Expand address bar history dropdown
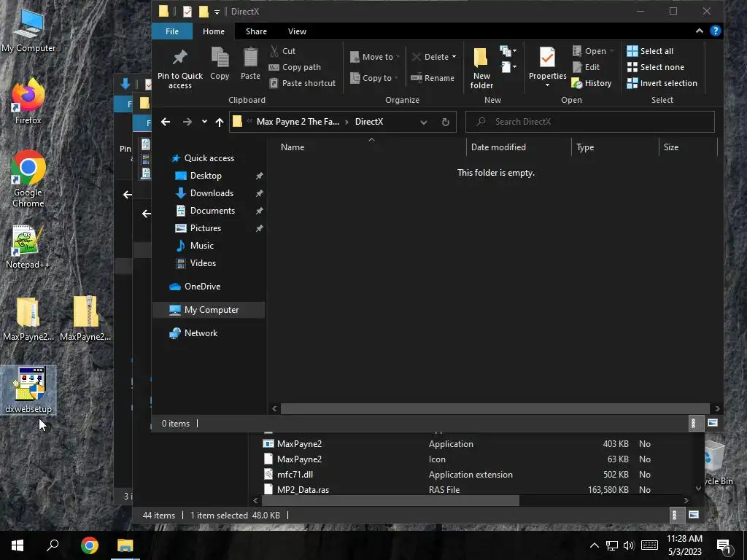This screenshot has height=560, width=747. pos(424,122)
